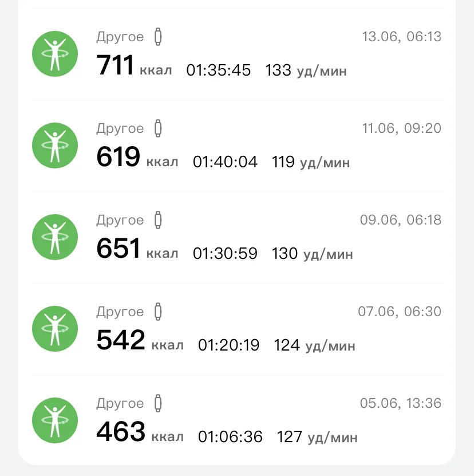Select the workout dated 05.06, 13:36
The width and height of the screenshot is (474, 476).
pos(400,403)
